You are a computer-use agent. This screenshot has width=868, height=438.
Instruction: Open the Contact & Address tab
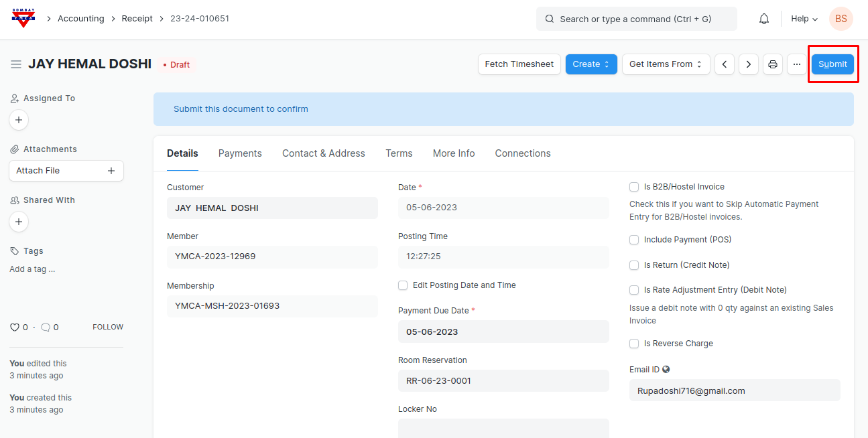click(x=323, y=153)
